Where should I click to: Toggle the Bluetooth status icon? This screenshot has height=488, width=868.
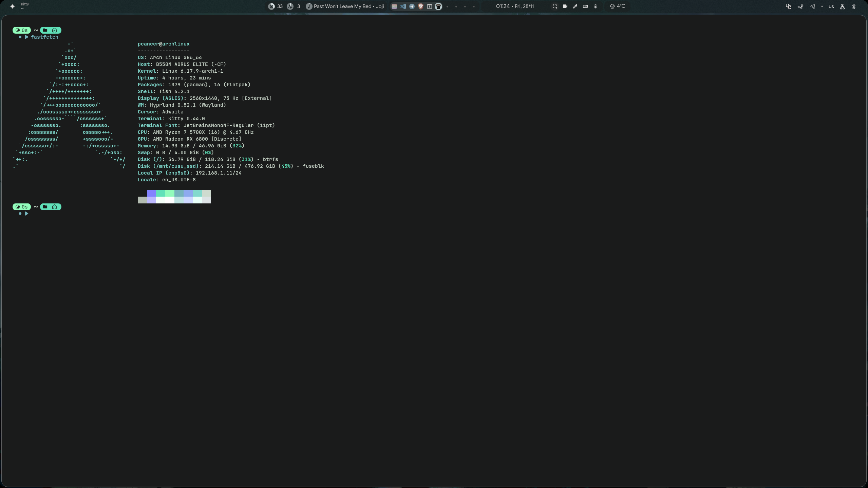pos(854,6)
